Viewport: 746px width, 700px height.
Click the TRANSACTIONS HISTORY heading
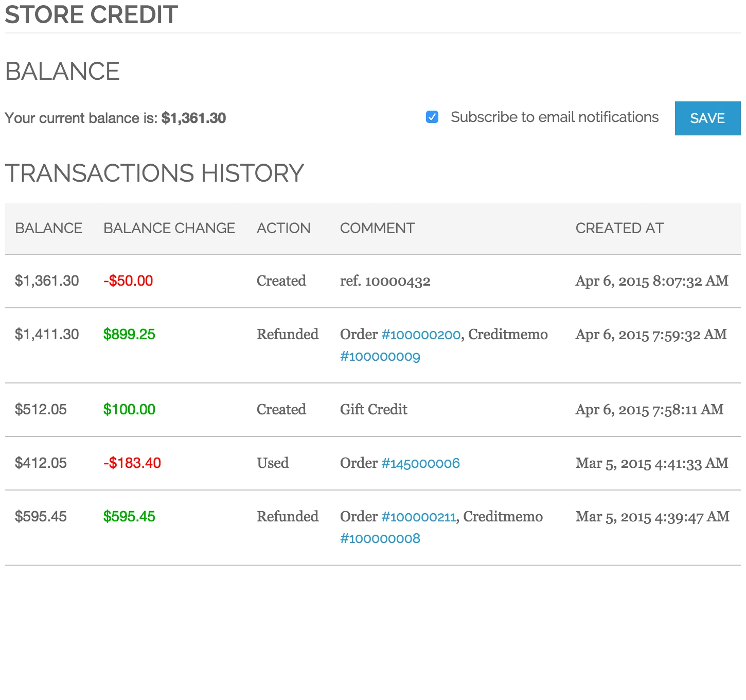154,173
